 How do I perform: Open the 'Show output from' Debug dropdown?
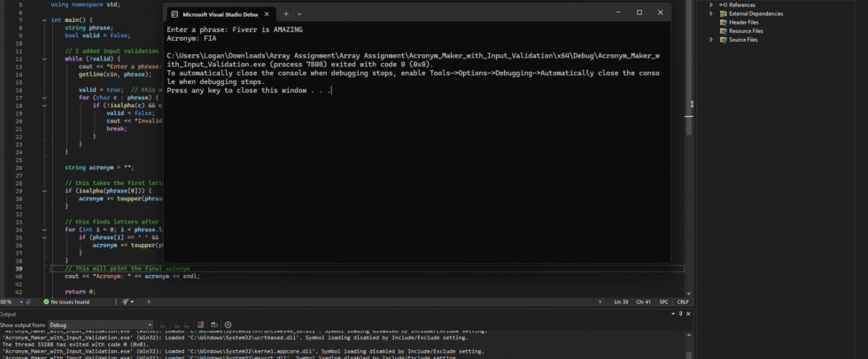[101, 325]
